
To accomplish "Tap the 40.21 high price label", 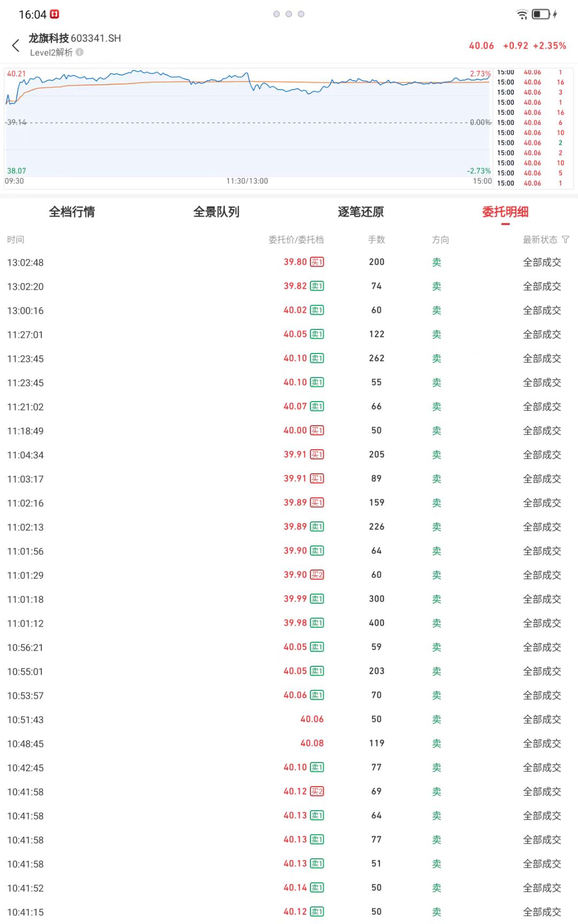I will point(16,74).
